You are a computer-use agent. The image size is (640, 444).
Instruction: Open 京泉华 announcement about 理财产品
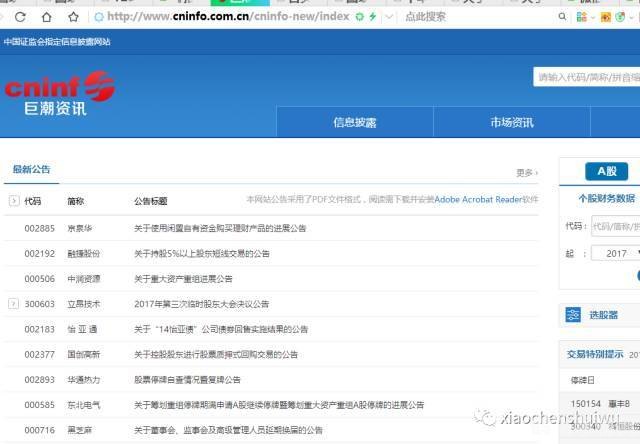[x=220, y=228]
